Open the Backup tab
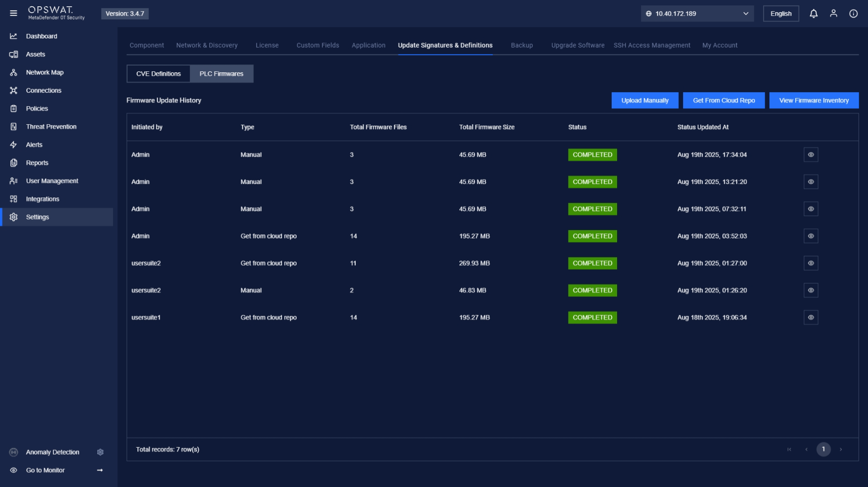The image size is (868, 487). (522, 45)
